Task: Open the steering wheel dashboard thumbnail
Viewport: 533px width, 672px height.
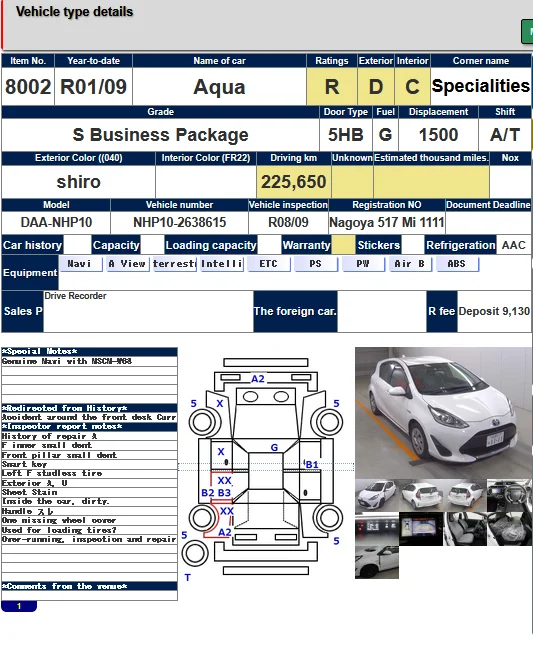Action: tap(509, 495)
